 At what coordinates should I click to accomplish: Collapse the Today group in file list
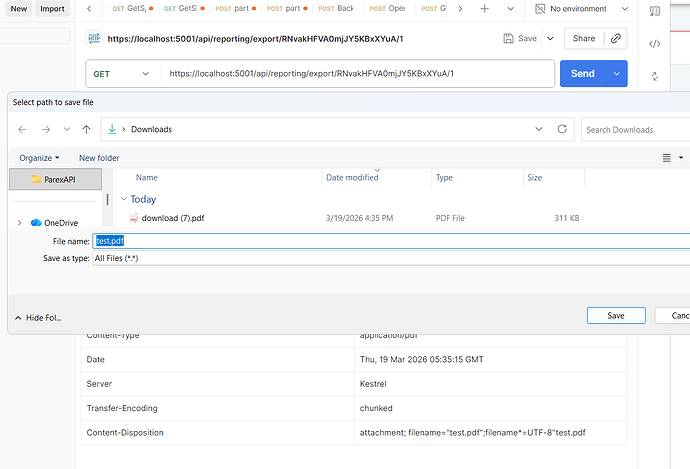[124, 199]
